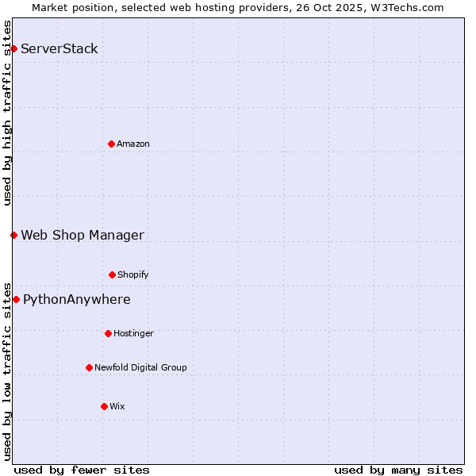476x476 pixels.
Task: Click the Shopify label text
Action: pyautogui.click(x=133, y=274)
